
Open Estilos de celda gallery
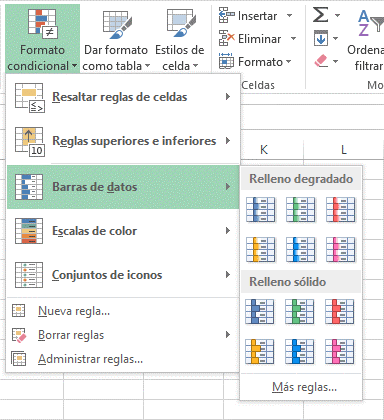(180, 39)
